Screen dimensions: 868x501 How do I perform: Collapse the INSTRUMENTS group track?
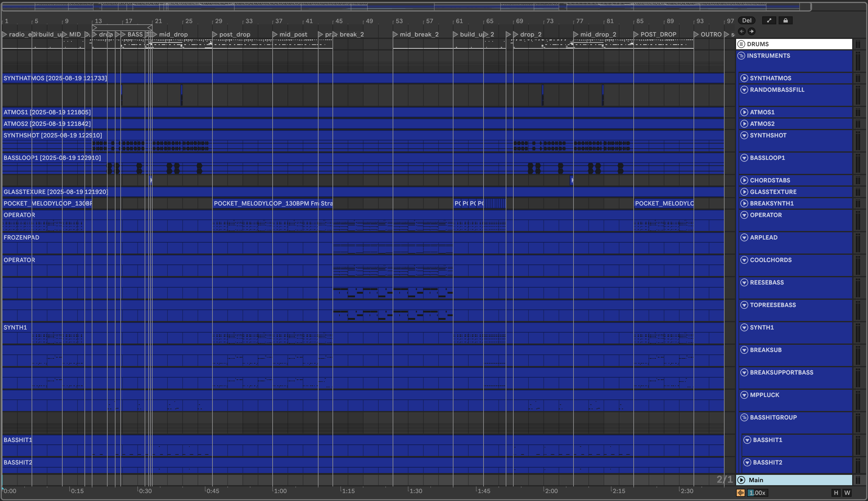point(742,56)
